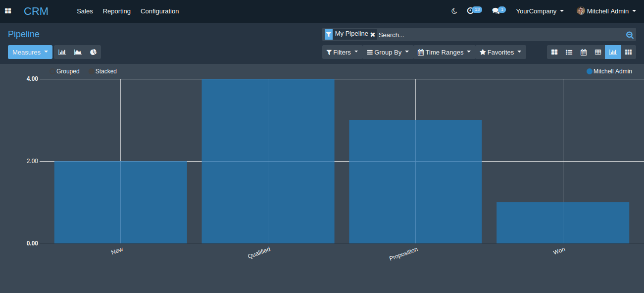Switch chart to bar chart mode
The width and height of the screenshot is (644, 293).
click(62, 52)
